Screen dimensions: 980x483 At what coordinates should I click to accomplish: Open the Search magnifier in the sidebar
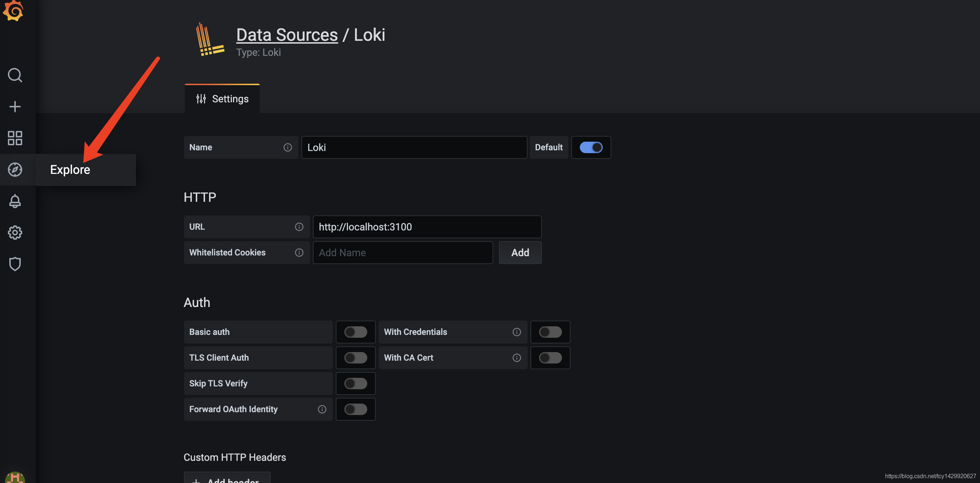(15, 75)
